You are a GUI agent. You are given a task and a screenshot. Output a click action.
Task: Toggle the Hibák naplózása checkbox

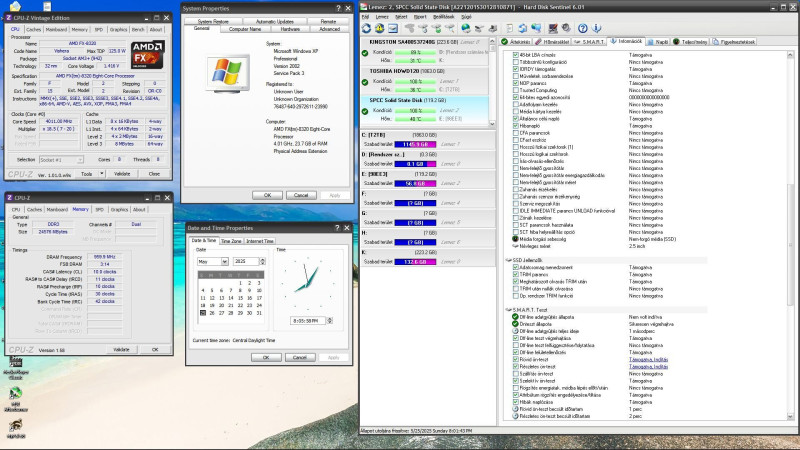click(515, 402)
